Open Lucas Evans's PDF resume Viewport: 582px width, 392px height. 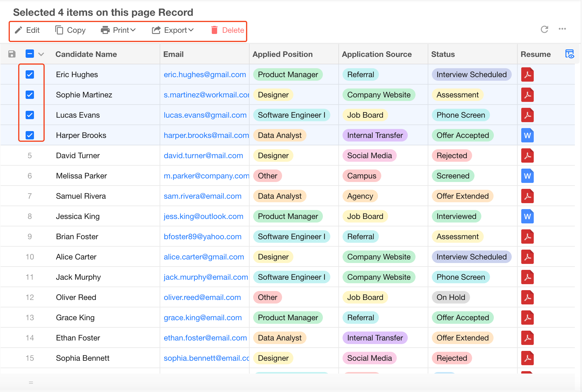pyautogui.click(x=527, y=115)
